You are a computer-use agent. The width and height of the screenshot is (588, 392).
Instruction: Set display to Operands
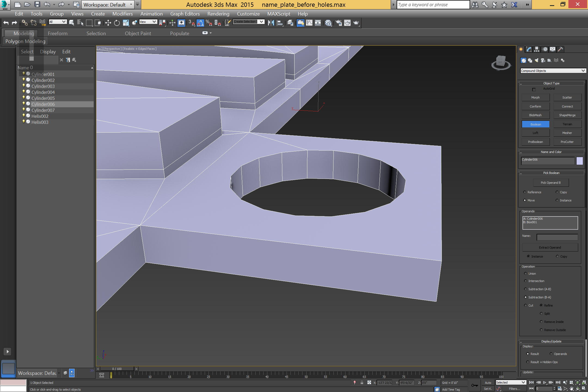coord(551,354)
